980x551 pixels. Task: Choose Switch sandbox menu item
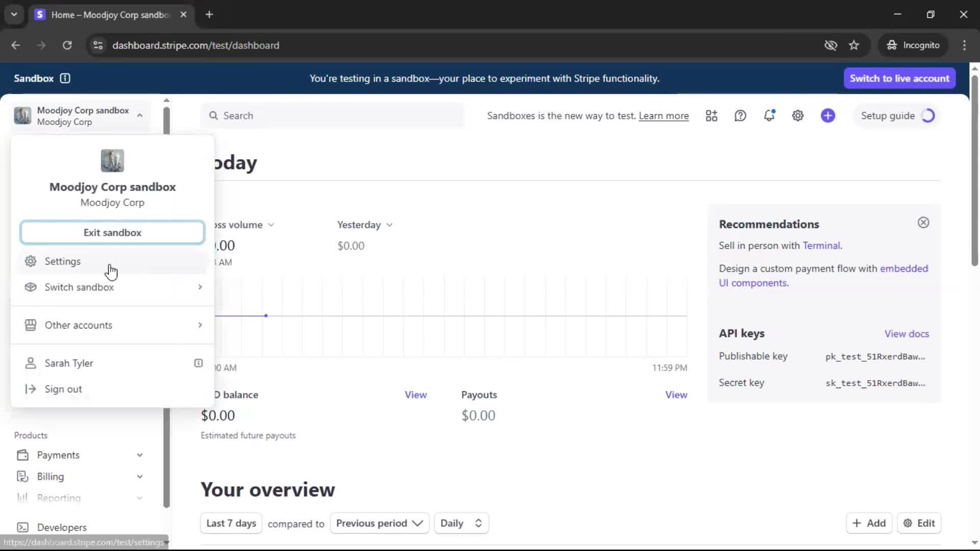(x=112, y=287)
